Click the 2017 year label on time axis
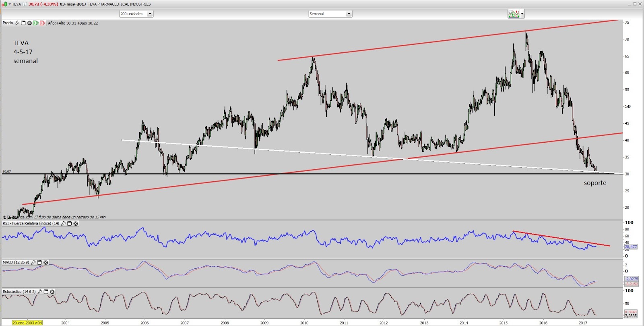 [x=583, y=323]
